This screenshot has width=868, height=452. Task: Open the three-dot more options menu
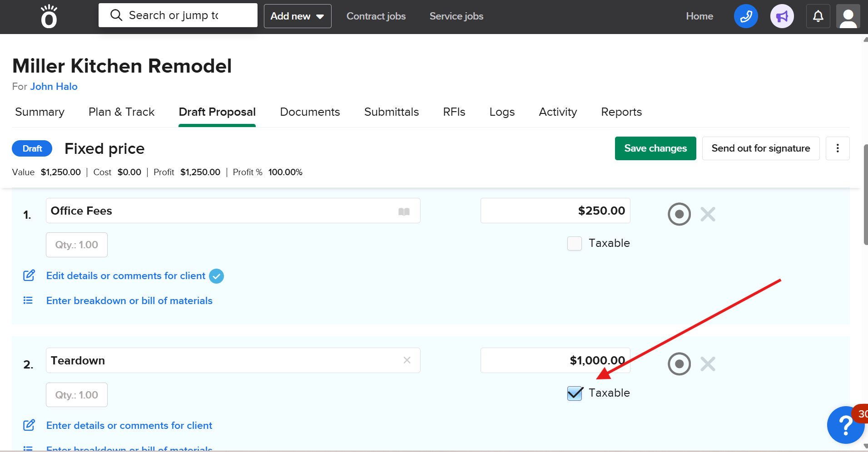(837, 148)
